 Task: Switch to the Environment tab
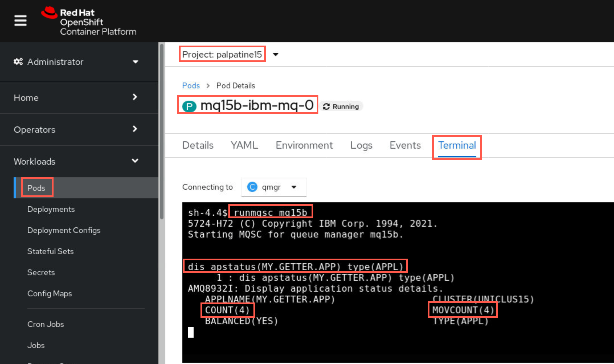click(x=304, y=145)
